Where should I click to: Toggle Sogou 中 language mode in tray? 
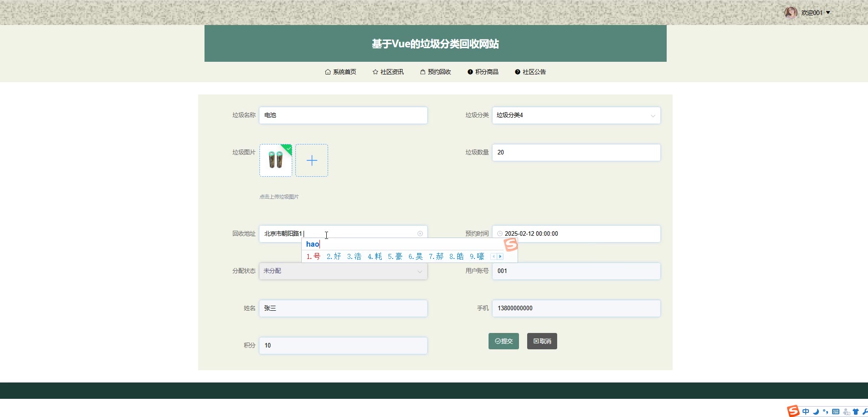point(806,412)
